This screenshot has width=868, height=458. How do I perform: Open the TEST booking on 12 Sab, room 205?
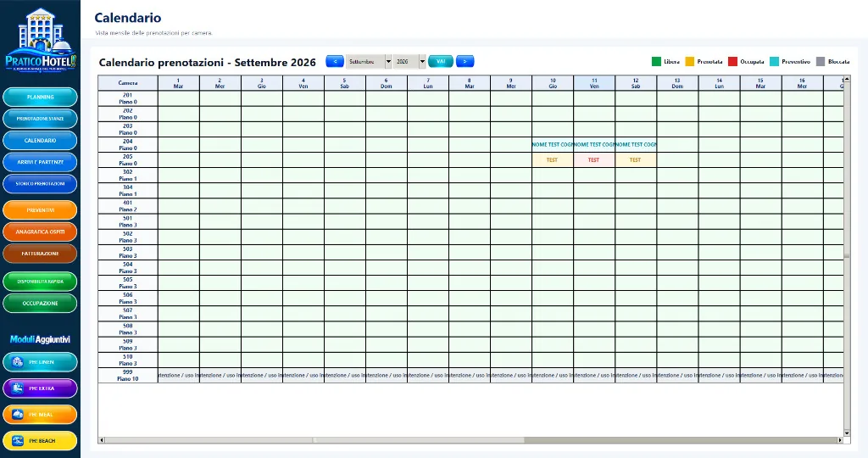pos(636,160)
